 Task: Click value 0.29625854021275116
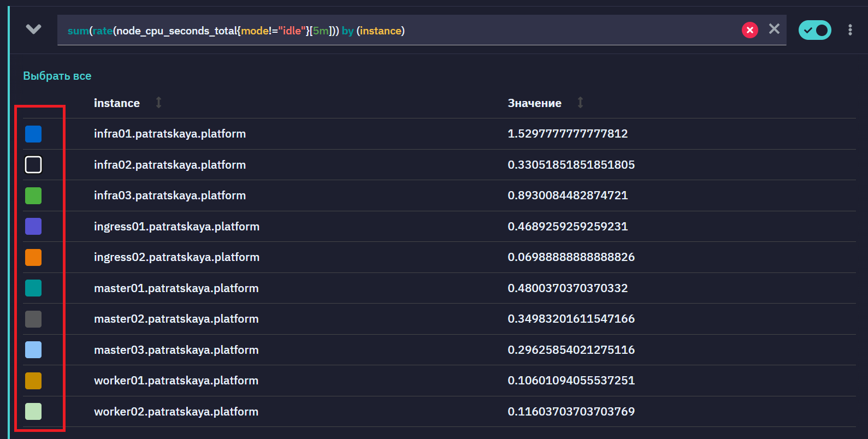(x=571, y=350)
